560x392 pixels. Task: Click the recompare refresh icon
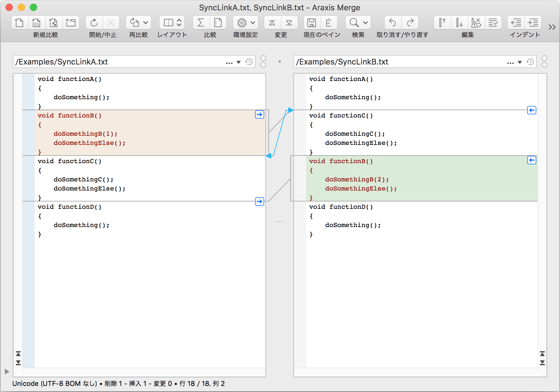[x=135, y=23]
